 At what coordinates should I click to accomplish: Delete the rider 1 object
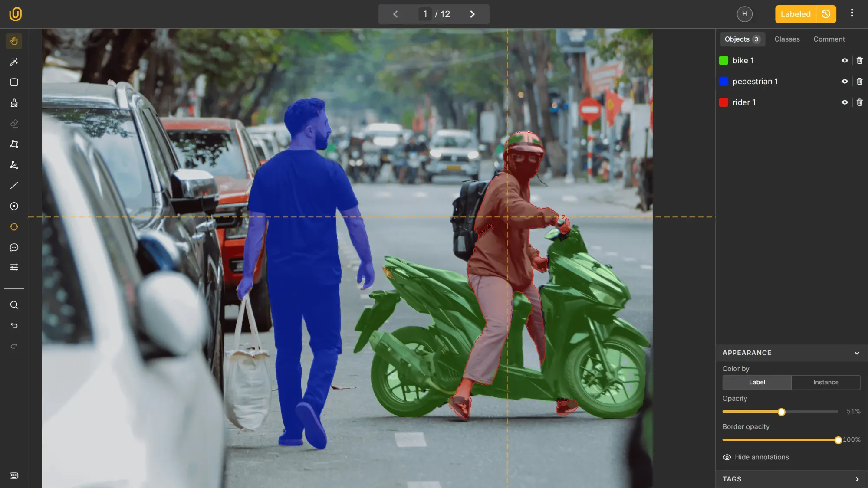[860, 102]
